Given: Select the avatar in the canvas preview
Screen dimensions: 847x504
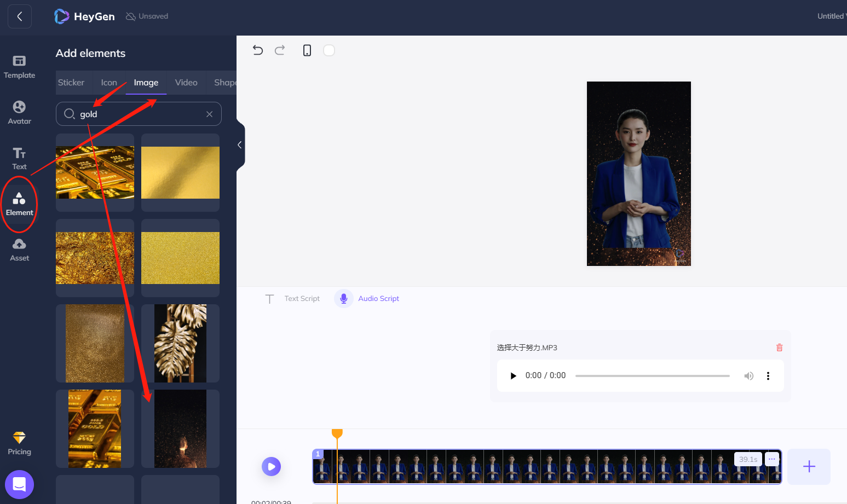Looking at the screenshot, I should point(635,178).
